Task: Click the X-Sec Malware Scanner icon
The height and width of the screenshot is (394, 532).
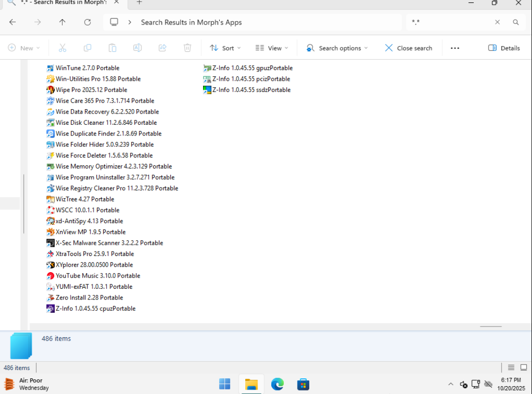Action: pos(50,243)
